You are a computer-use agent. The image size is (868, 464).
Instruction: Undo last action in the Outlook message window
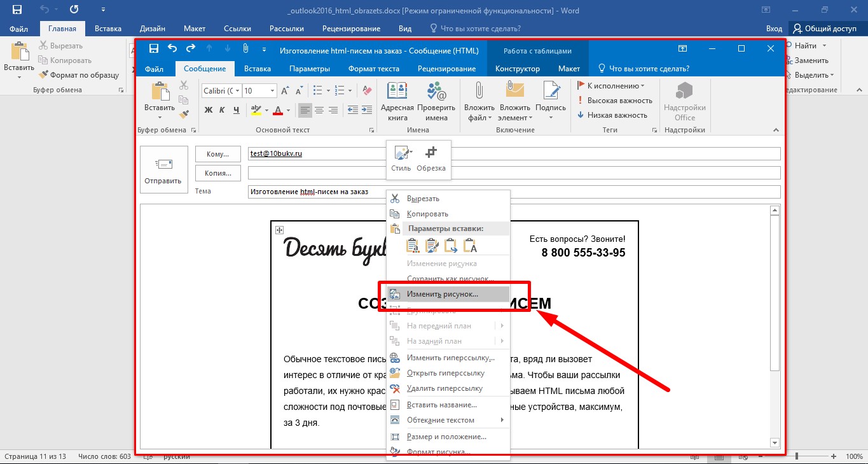pyautogui.click(x=172, y=48)
